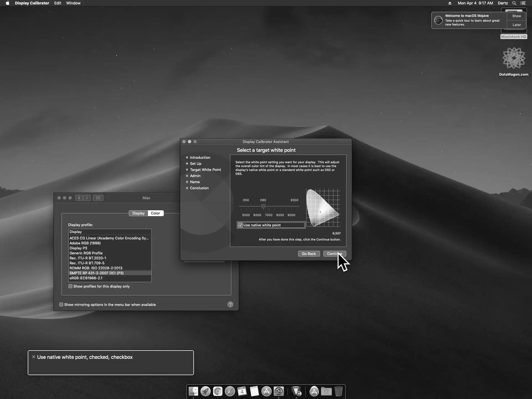Launch Launchpad rocket icon in dock

[205, 391]
